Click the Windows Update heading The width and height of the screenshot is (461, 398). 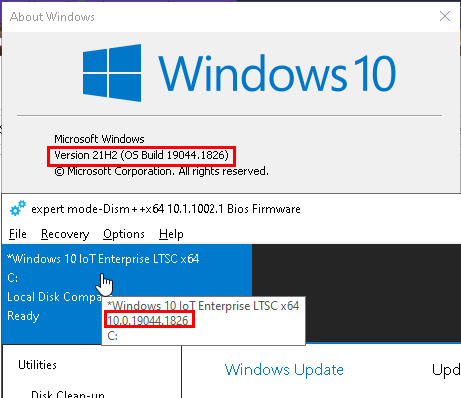[x=284, y=370]
